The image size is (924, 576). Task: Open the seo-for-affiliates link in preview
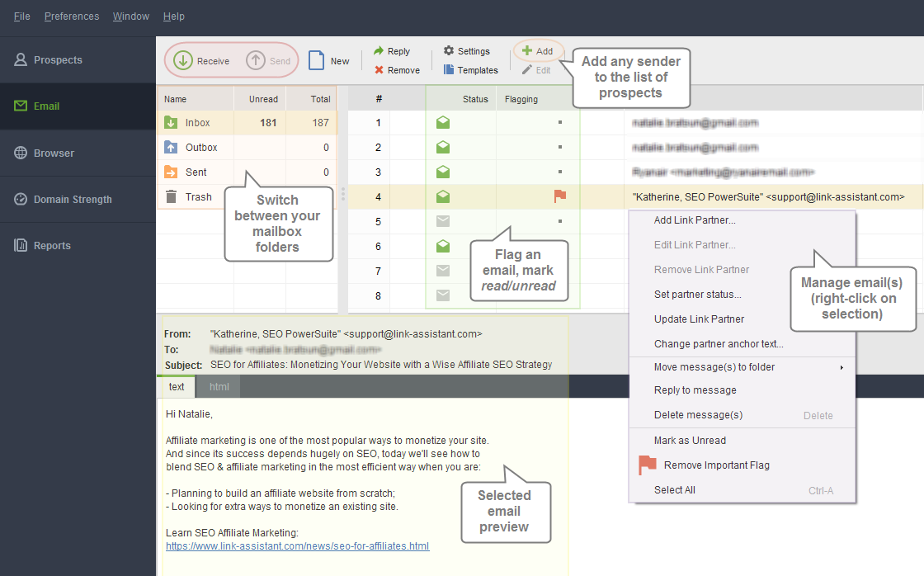[x=298, y=546]
